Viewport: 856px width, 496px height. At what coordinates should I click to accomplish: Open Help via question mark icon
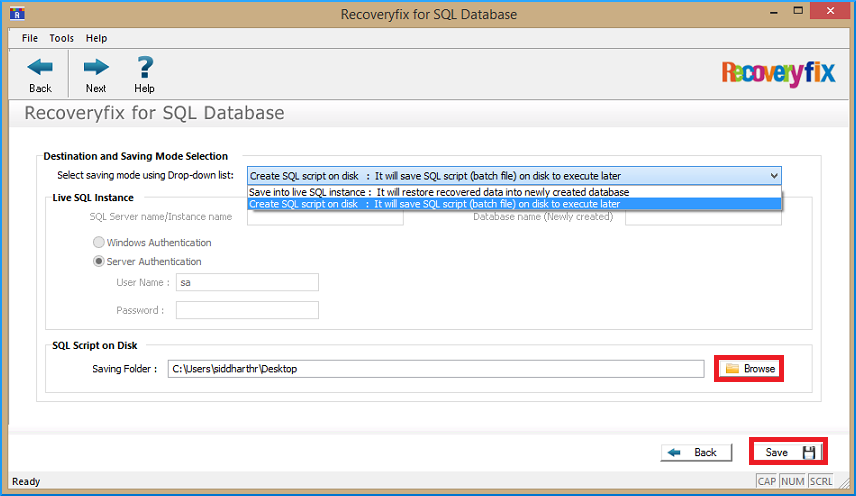(145, 67)
